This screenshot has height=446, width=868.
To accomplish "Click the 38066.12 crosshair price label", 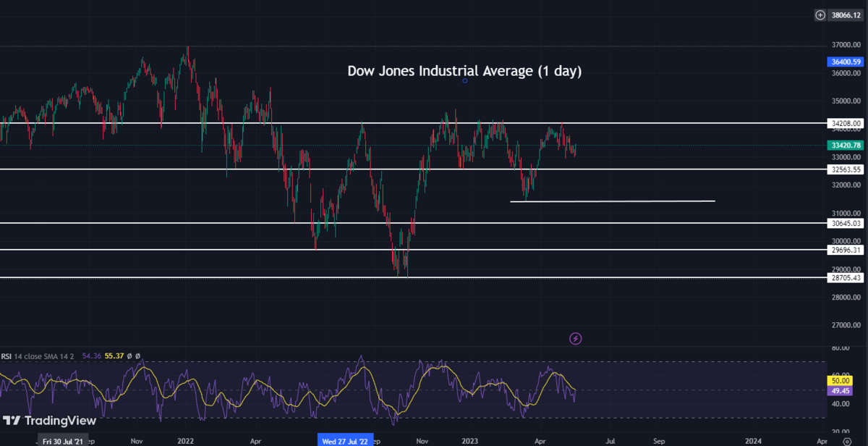I will coord(846,14).
